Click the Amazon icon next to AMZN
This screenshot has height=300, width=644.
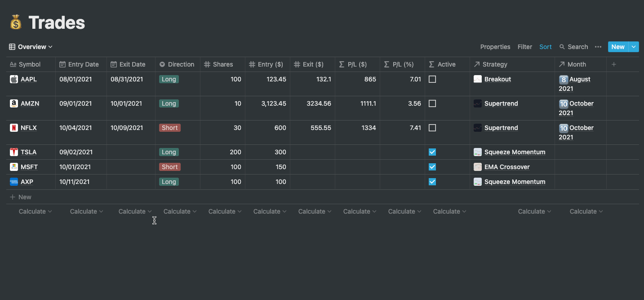[x=13, y=103]
